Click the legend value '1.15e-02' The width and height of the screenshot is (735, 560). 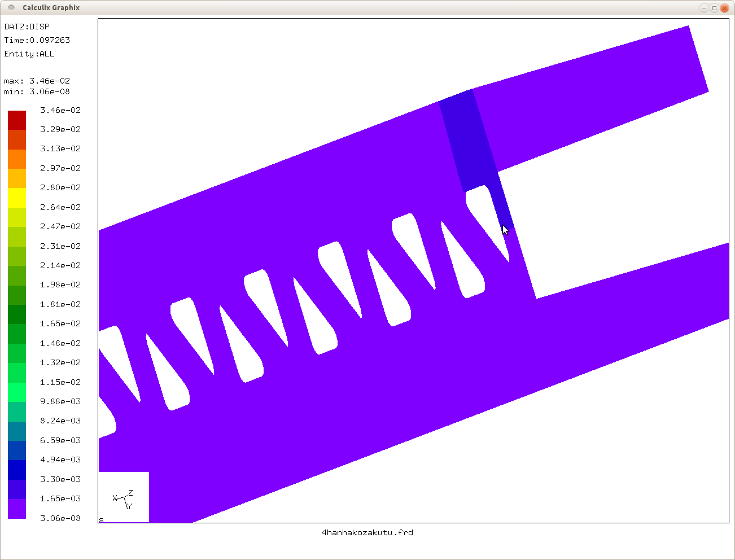point(60,382)
